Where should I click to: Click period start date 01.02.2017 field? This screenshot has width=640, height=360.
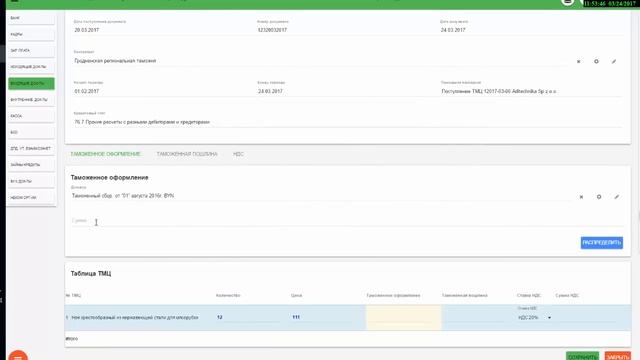tap(163, 91)
